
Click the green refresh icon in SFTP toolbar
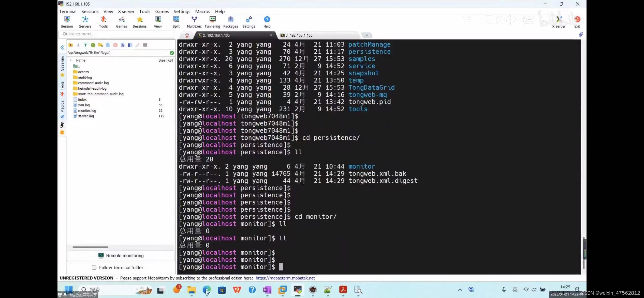coord(93,45)
